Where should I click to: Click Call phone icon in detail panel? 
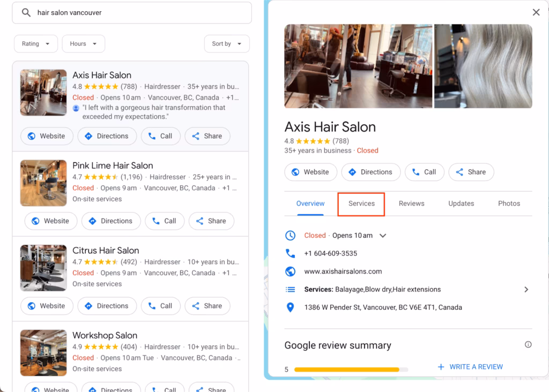coord(416,172)
